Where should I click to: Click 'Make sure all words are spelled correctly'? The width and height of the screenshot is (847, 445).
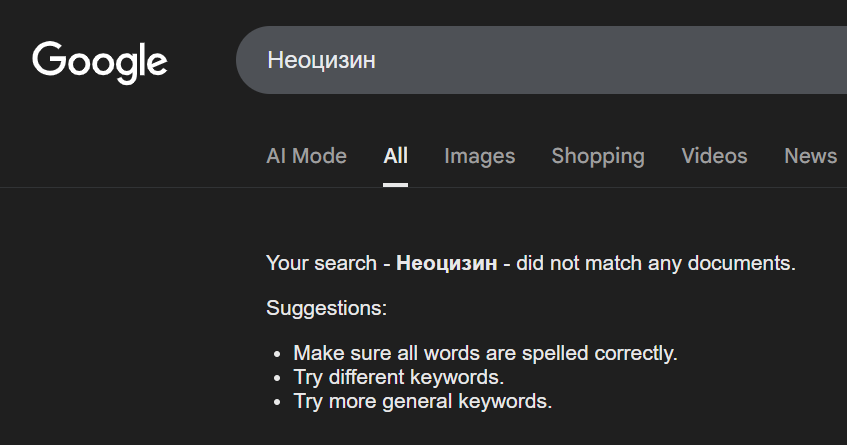pos(485,353)
